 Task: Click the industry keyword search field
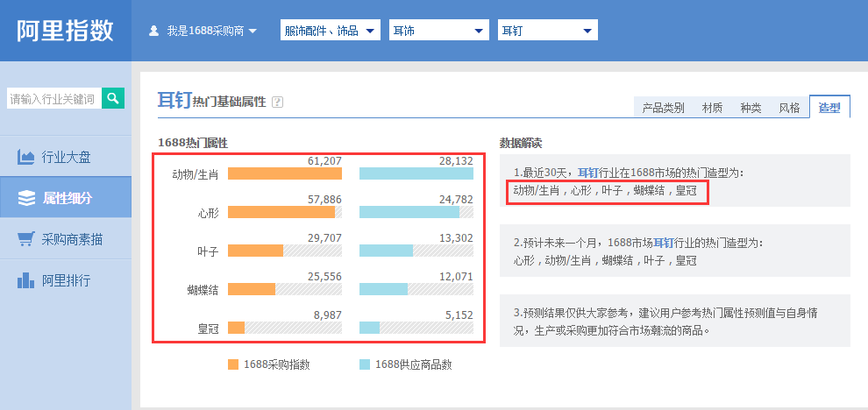click(x=53, y=99)
